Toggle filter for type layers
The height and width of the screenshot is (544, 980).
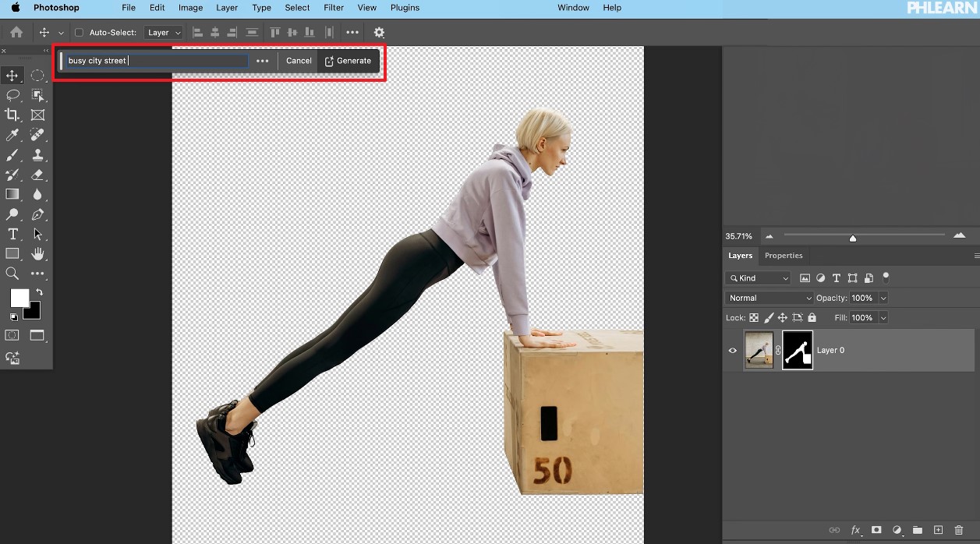coord(837,278)
